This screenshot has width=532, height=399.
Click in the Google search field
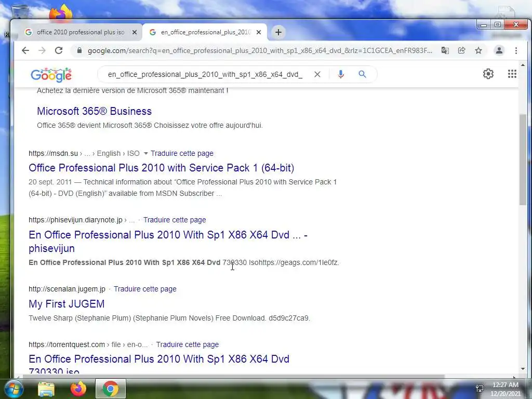[205, 74]
